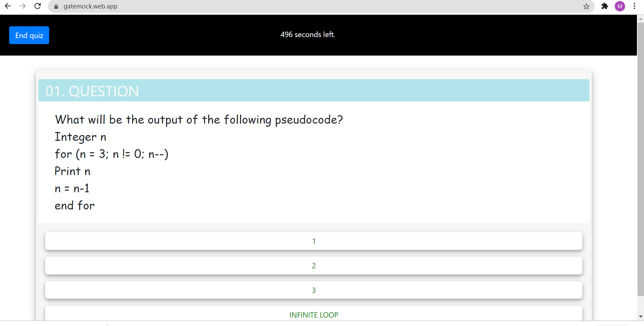Open the extensions puzzle icon

click(605, 6)
